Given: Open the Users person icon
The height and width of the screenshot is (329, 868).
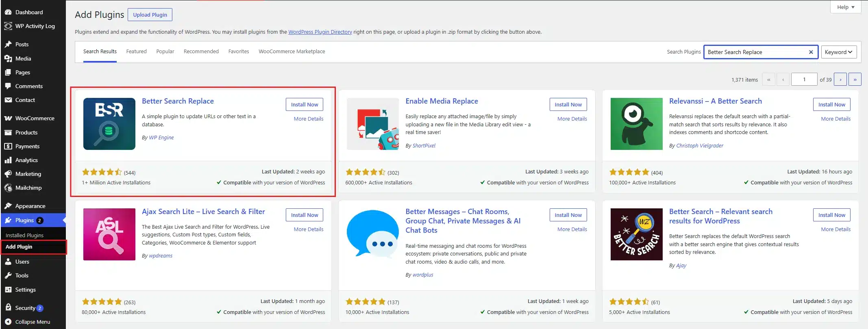Looking at the screenshot, I should (8, 262).
